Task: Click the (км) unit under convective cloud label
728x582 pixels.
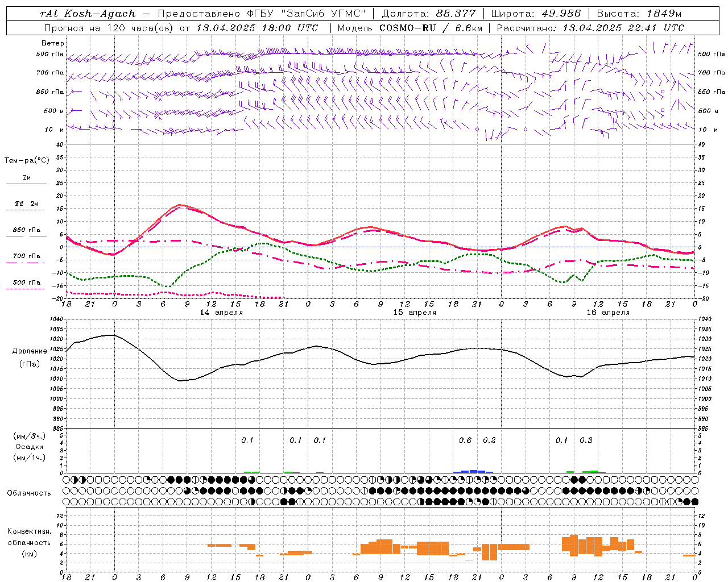Action: pos(30,554)
